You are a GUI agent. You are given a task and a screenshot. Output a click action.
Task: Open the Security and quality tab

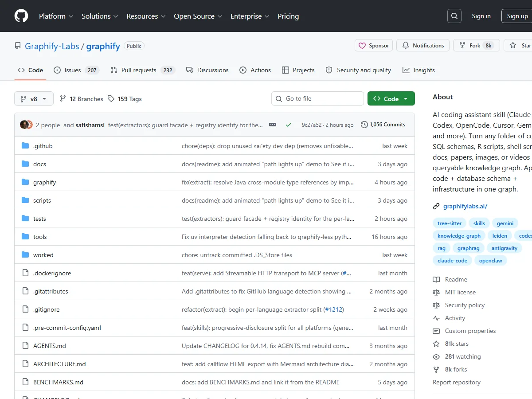[x=358, y=70]
